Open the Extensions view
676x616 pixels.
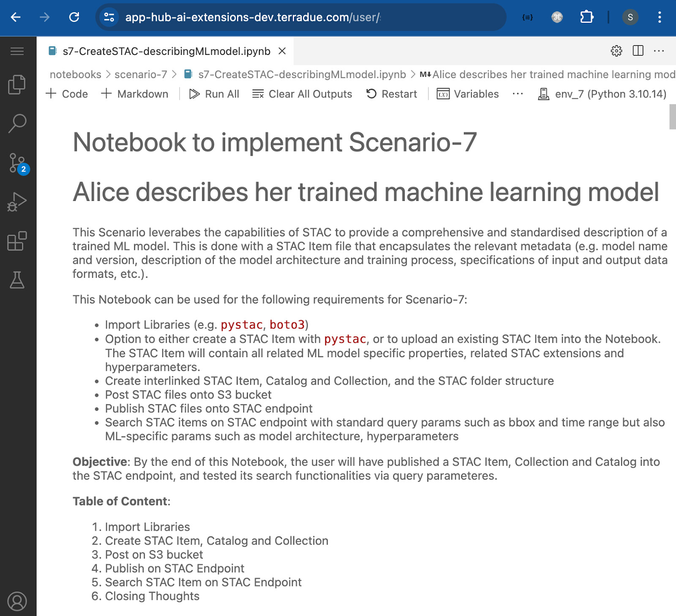pos(17,241)
